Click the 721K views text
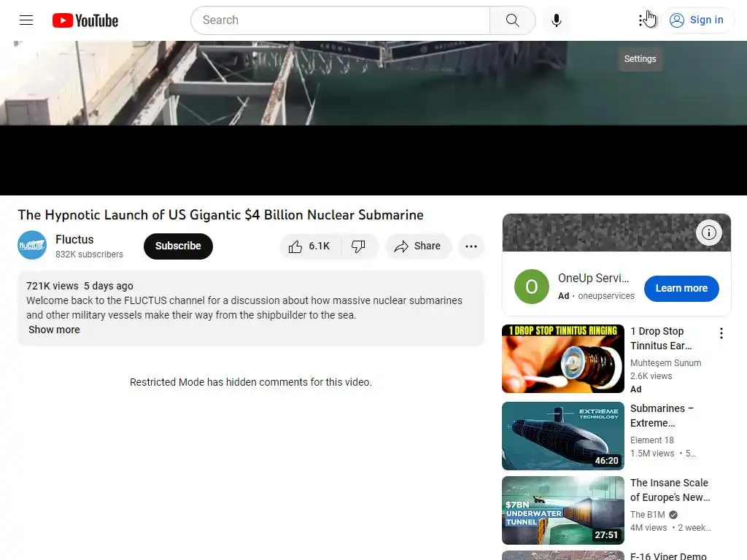Image resolution: width=747 pixels, height=560 pixels. click(52, 286)
